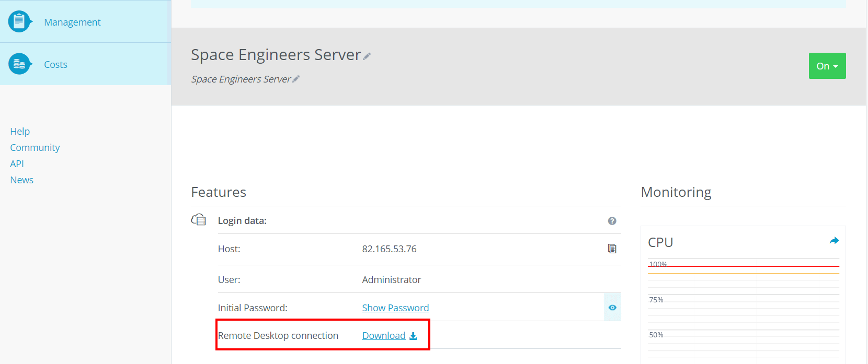Image resolution: width=868 pixels, height=364 pixels.
Task: Click the Monitoring heading
Action: [x=676, y=192]
